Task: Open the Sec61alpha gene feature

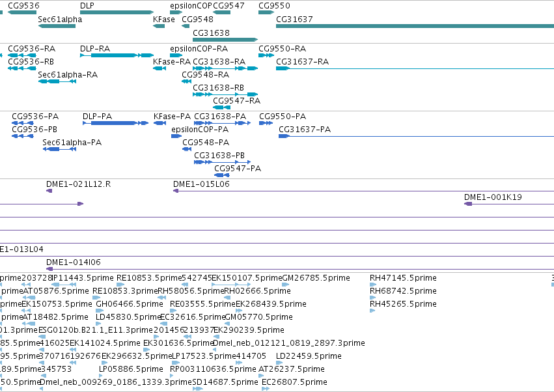Action: pos(57,26)
